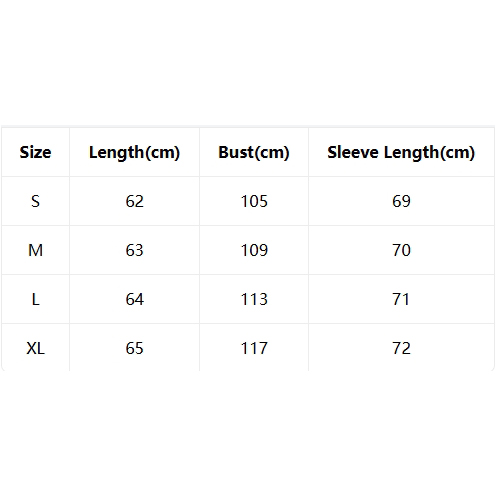
Task: Select bust value 117
Action: (254, 348)
